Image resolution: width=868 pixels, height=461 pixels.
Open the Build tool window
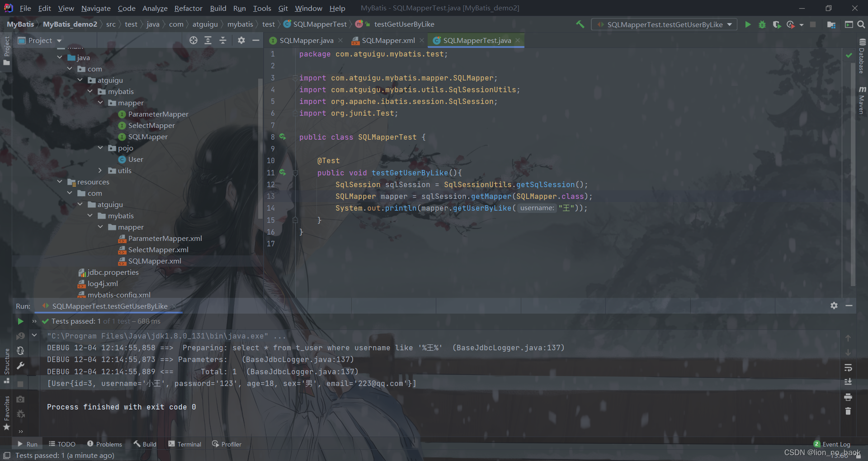[145, 444]
